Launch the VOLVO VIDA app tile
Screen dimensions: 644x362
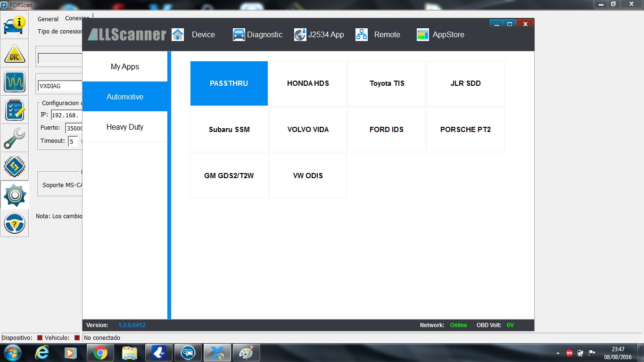coord(308,130)
